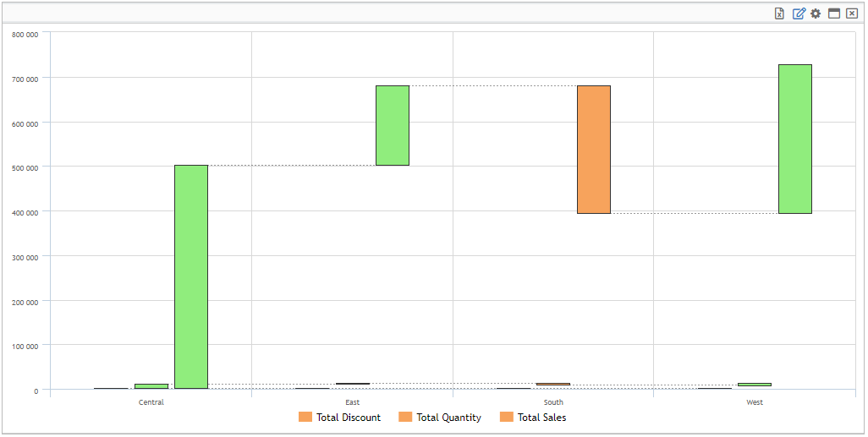Click the Total Discount orange swatch
The image size is (868, 437).
click(305, 418)
